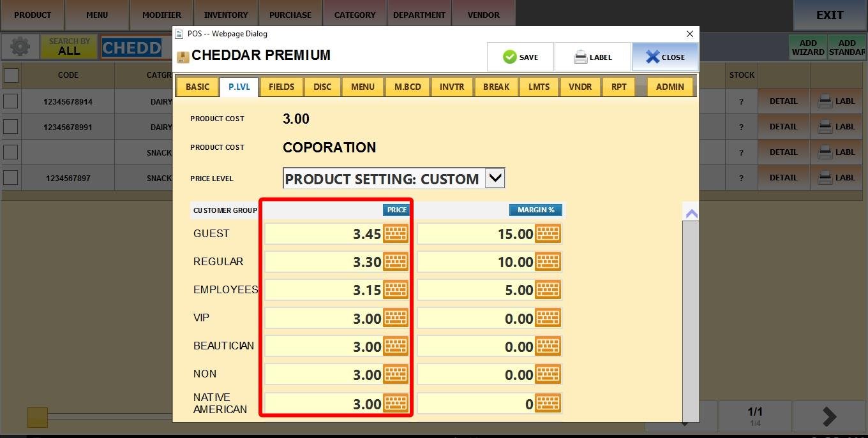Open the DISC tab
The height and width of the screenshot is (438, 868).
click(322, 87)
